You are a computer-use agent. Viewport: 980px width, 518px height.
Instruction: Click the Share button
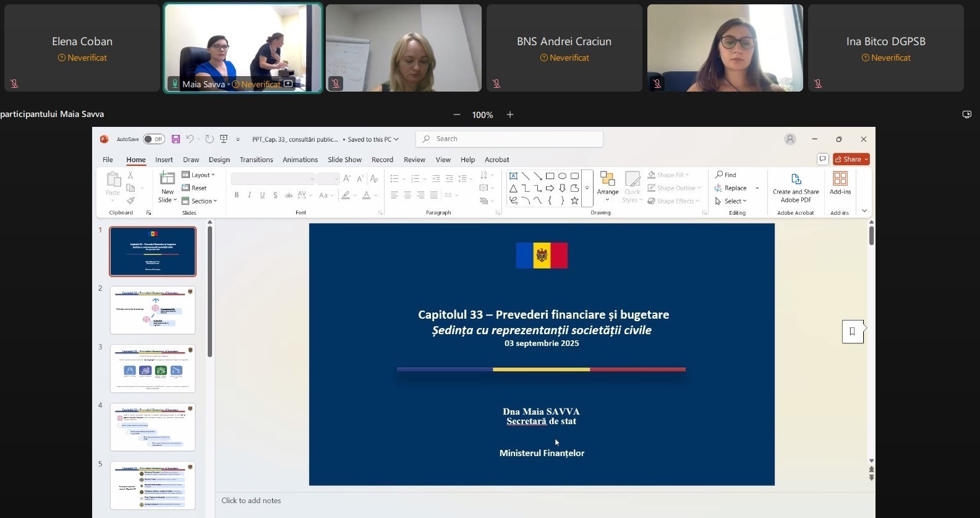(x=851, y=159)
